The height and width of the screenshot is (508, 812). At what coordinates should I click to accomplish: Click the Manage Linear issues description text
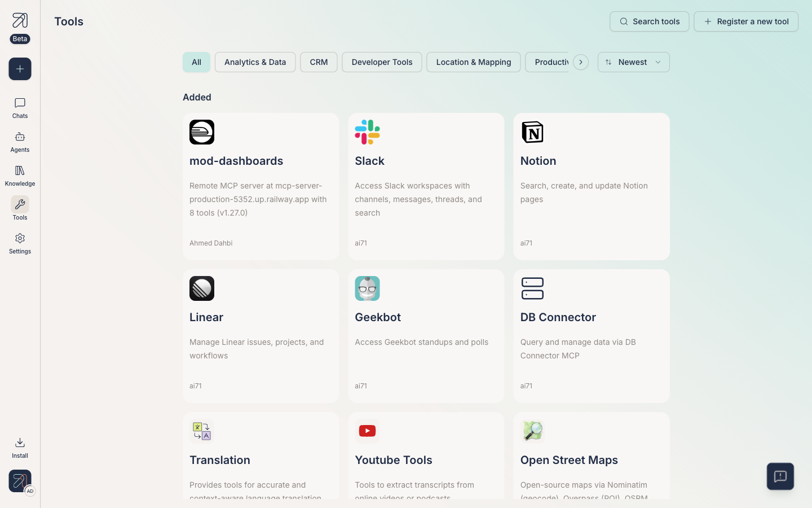point(257,349)
